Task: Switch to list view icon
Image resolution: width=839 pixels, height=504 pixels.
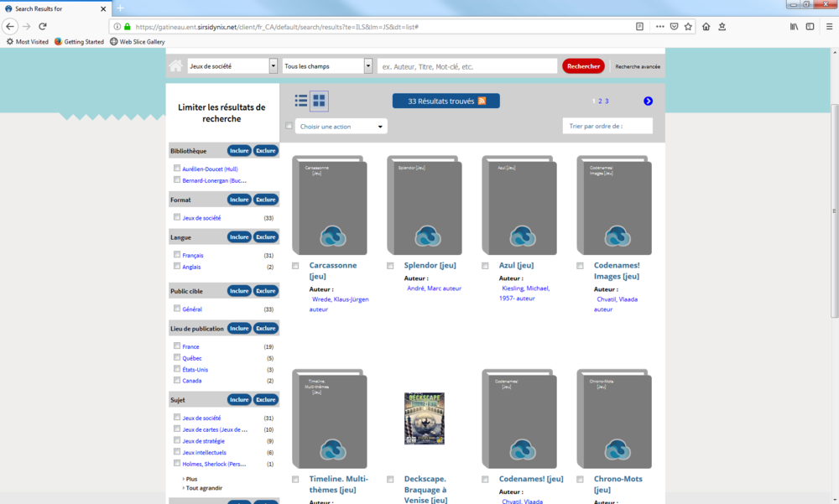Action: coord(300,101)
